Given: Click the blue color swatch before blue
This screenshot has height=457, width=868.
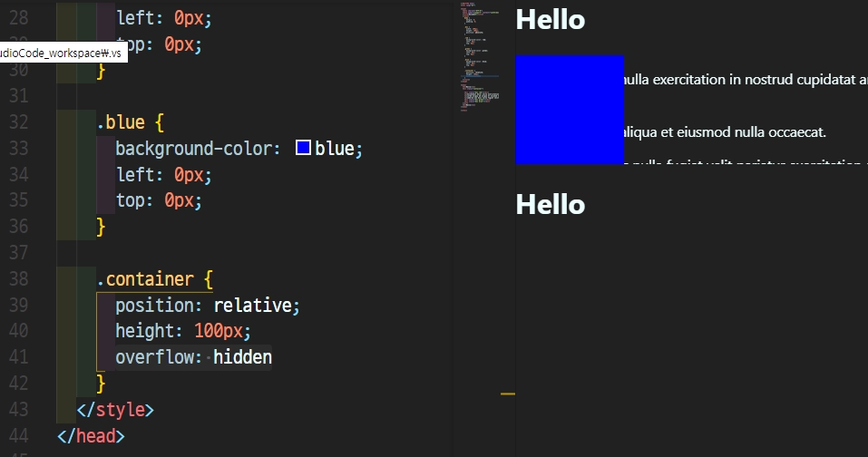Looking at the screenshot, I should click(x=303, y=148).
